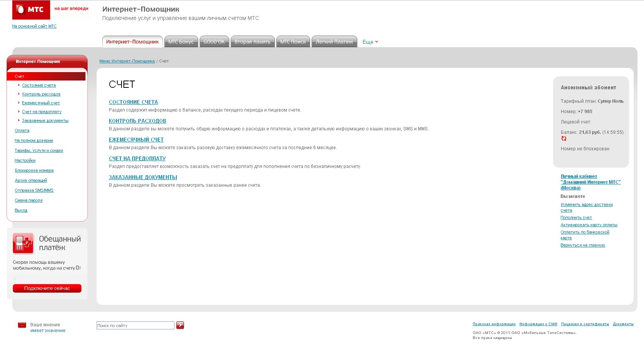This screenshot has width=644, height=362.
Task: Open Архив операций in sidebar
Action: (31, 180)
